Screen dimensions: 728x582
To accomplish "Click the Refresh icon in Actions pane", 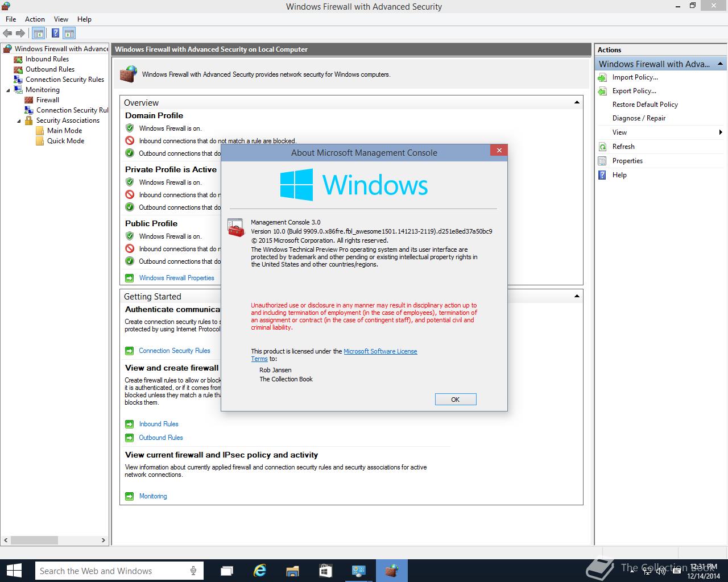I will 602,147.
